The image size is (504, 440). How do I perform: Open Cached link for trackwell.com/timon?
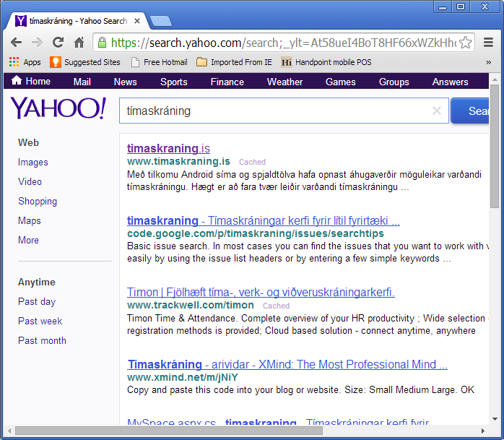pyautogui.click(x=276, y=306)
